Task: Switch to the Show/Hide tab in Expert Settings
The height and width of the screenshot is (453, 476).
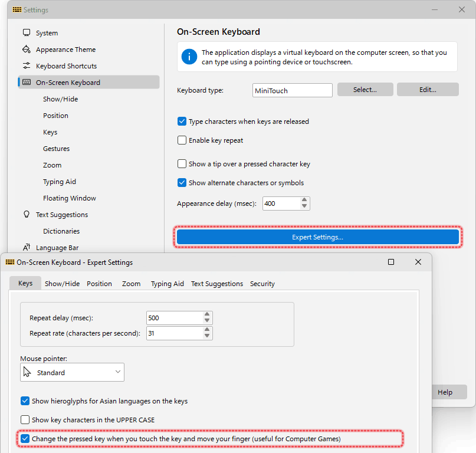Action: [x=63, y=284]
